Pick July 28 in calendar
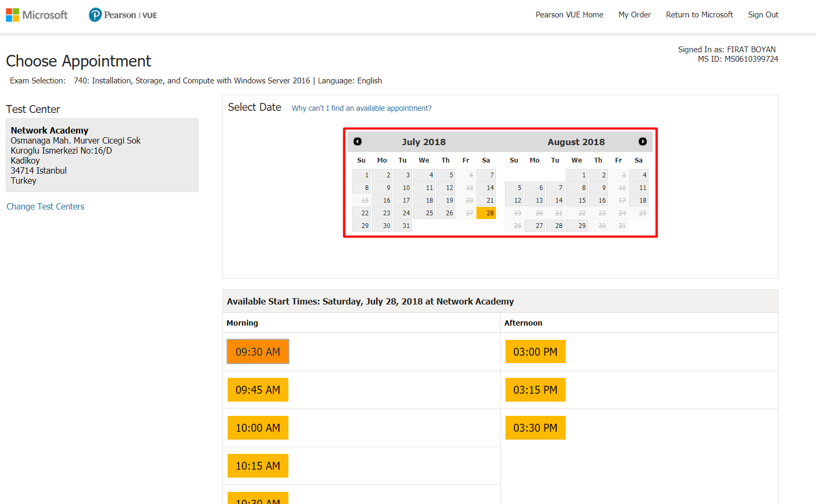The height and width of the screenshot is (504, 816). coord(486,213)
